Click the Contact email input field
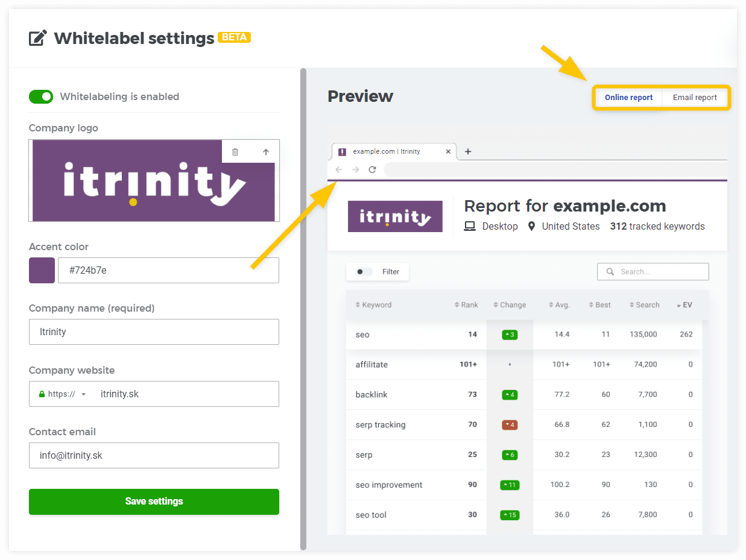Image resolution: width=746 pixels, height=560 pixels. pos(154,456)
